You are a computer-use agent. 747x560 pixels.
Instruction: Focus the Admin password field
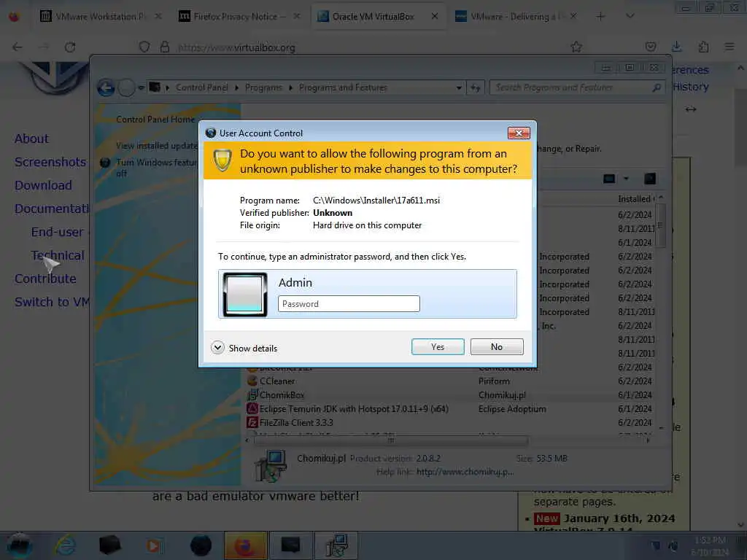click(x=349, y=304)
